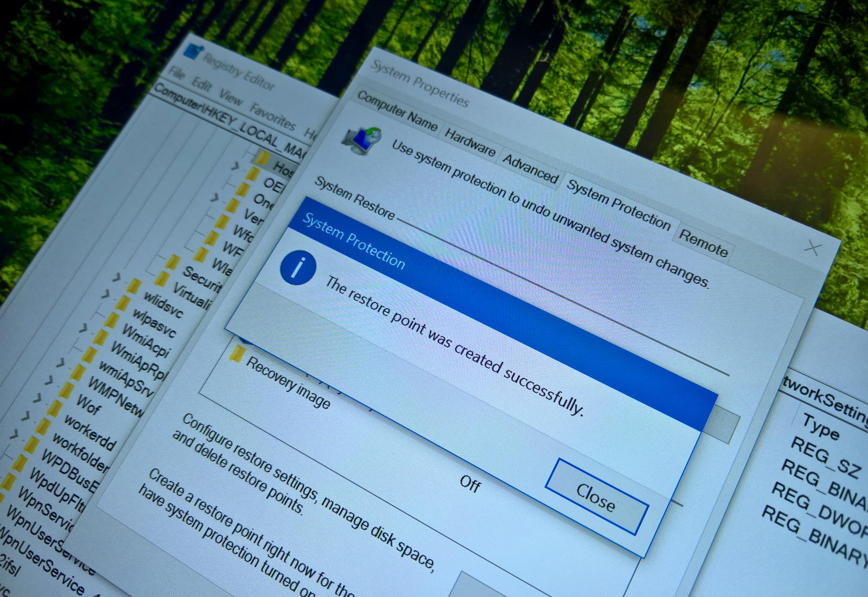Select the WmiAcpi registry key
The image size is (868, 597).
[x=145, y=341]
